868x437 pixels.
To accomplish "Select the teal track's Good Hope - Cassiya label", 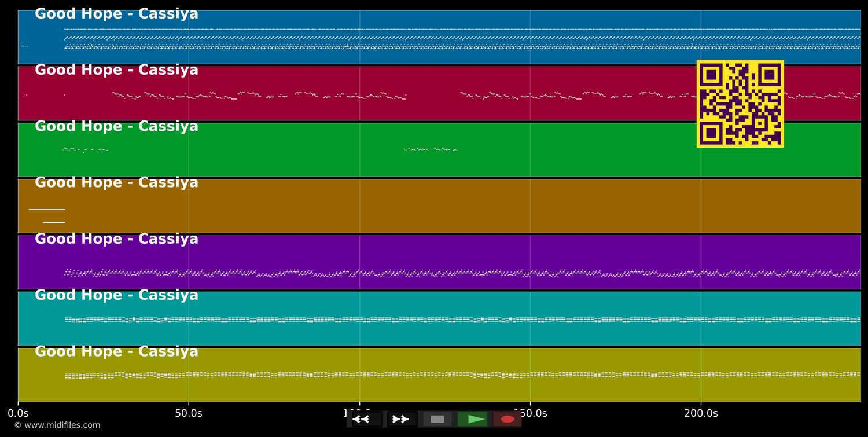I will [116, 295].
